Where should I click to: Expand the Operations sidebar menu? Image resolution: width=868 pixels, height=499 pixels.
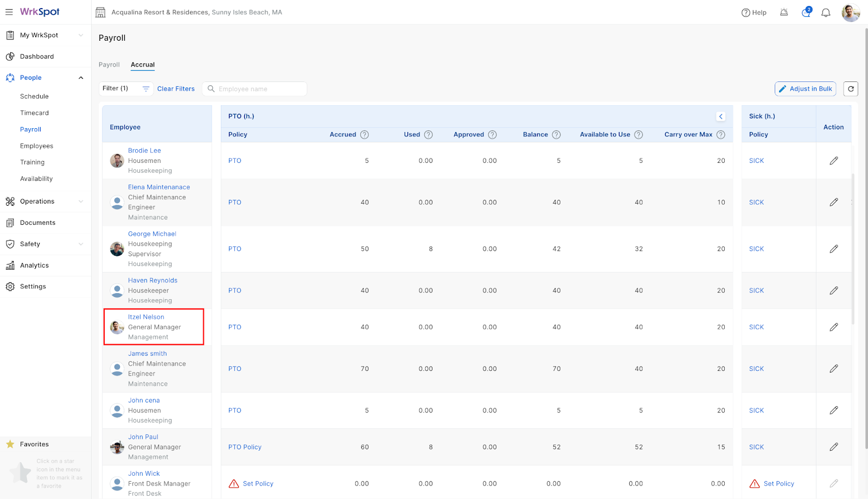click(x=81, y=201)
